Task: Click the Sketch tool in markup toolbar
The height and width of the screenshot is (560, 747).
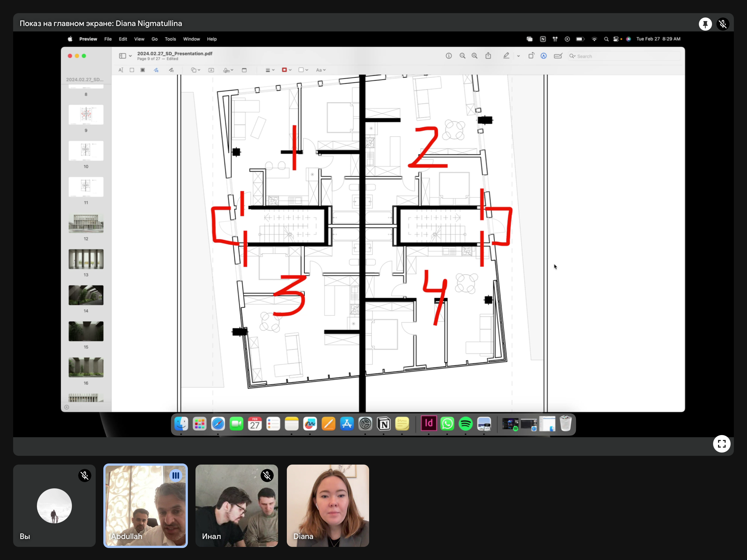Action: [x=156, y=70]
